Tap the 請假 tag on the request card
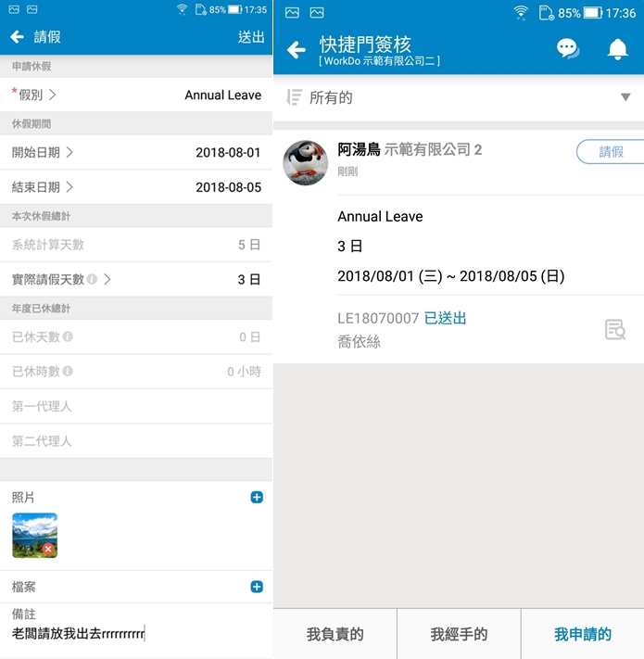 coord(611,152)
